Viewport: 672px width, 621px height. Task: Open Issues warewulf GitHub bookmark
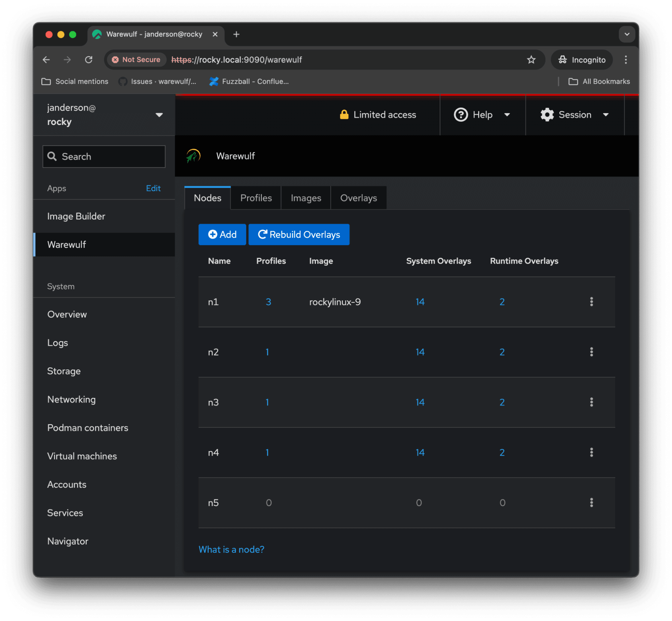[157, 82]
